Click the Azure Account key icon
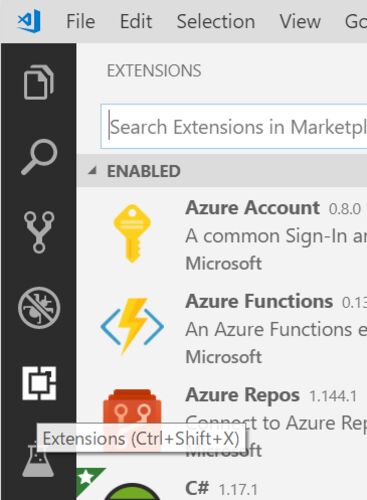Image resolution: width=367 pixels, height=500 pixels. [132, 233]
